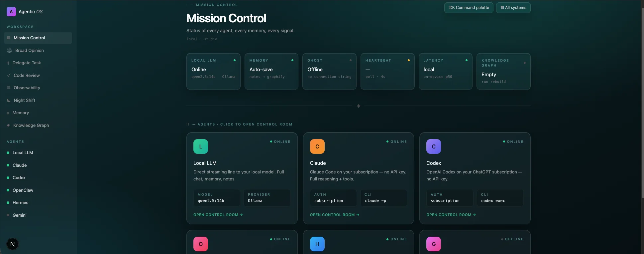The width and height of the screenshot is (644, 254).
Task: Open the Memory workspace page
Action: point(38,113)
